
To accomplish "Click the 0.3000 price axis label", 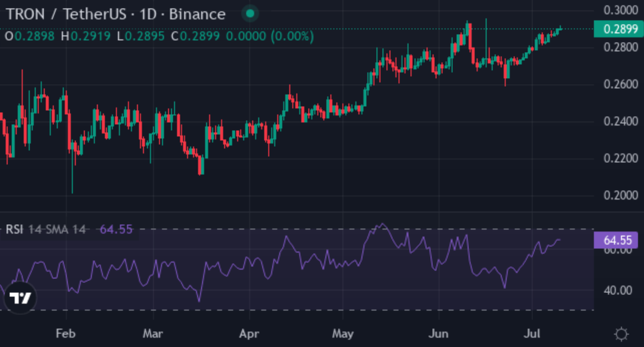I will 621,10.
